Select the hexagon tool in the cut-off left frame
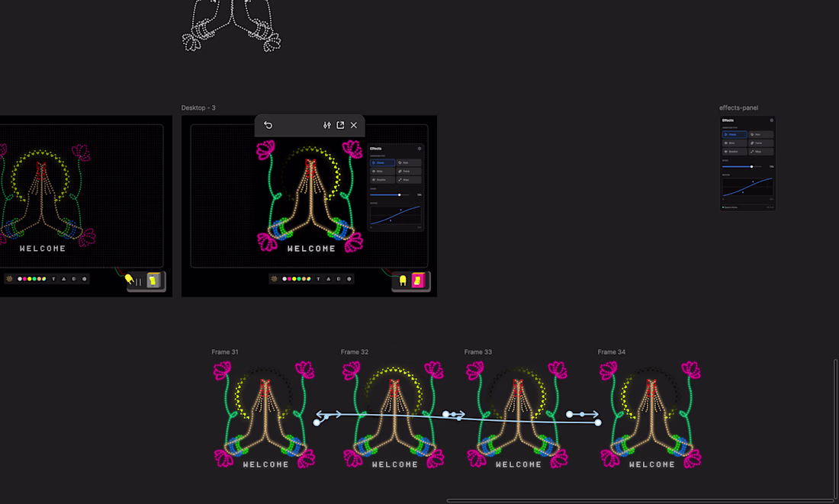The image size is (839, 504). (84, 279)
